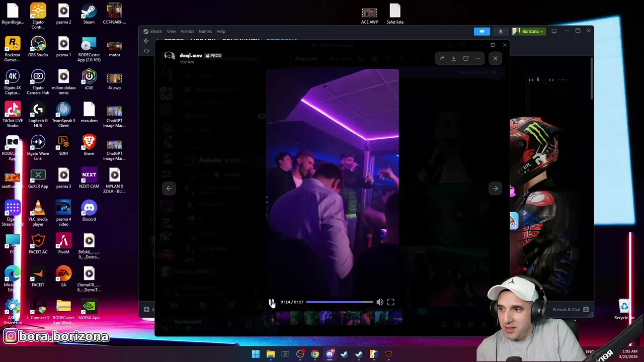Close the Discord media viewer with X
The width and height of the screenshot is (644, 362).
click(495, 58)
